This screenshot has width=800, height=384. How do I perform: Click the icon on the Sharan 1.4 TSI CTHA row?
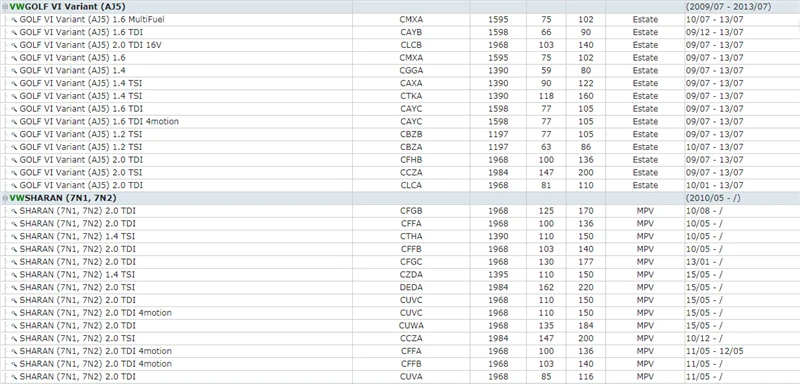[x=14, y=236]
